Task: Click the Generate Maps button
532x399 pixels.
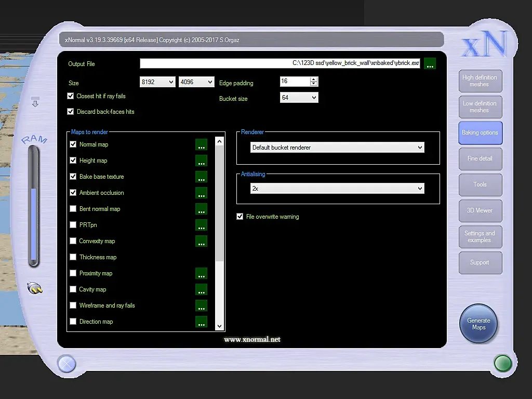Action: [x=478, y=324]
